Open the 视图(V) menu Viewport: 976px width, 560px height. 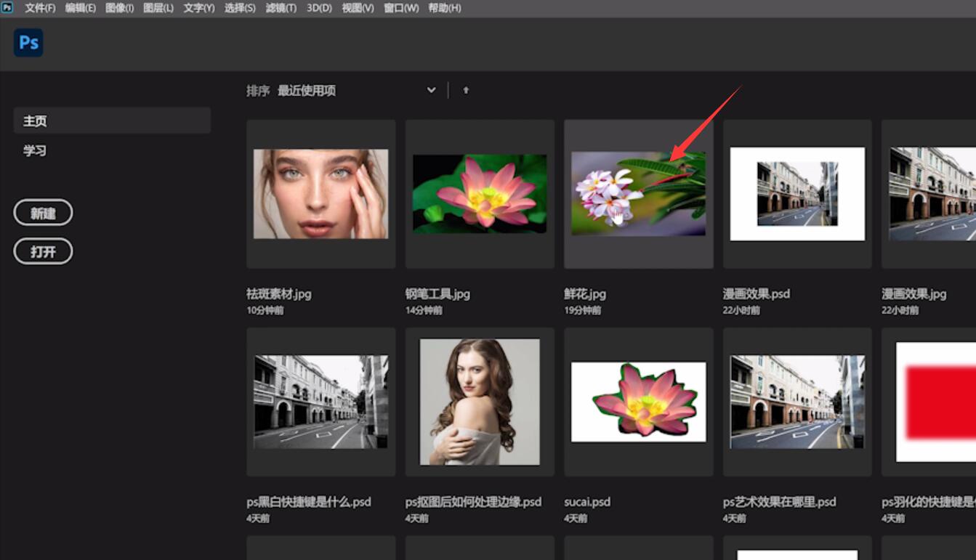click(x=358, y=8)
